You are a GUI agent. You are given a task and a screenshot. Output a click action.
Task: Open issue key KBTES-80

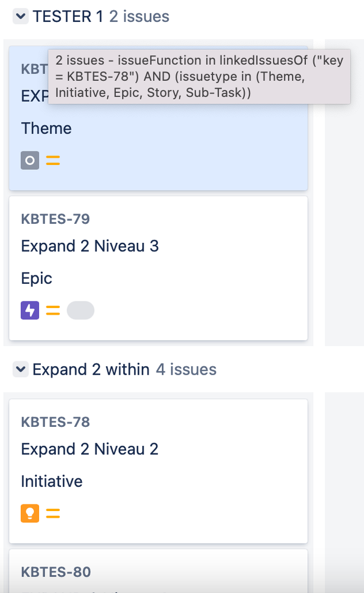coord(56,572)
